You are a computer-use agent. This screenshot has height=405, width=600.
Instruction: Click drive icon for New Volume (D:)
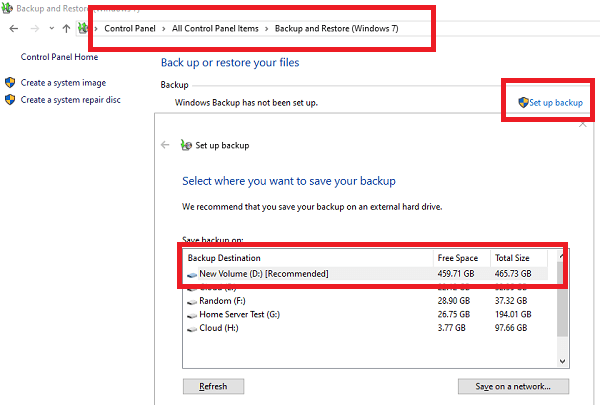coord(192,275)
